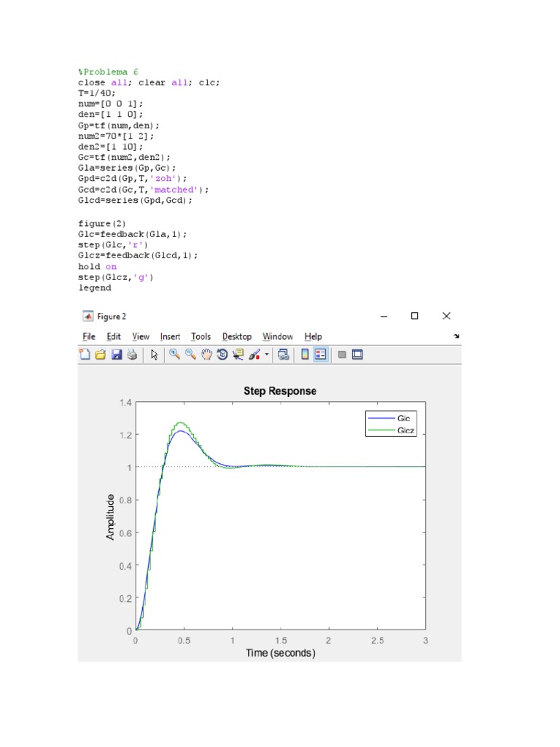
Task: Click the peak of the green Glcz curve
Action: point(181,422)
